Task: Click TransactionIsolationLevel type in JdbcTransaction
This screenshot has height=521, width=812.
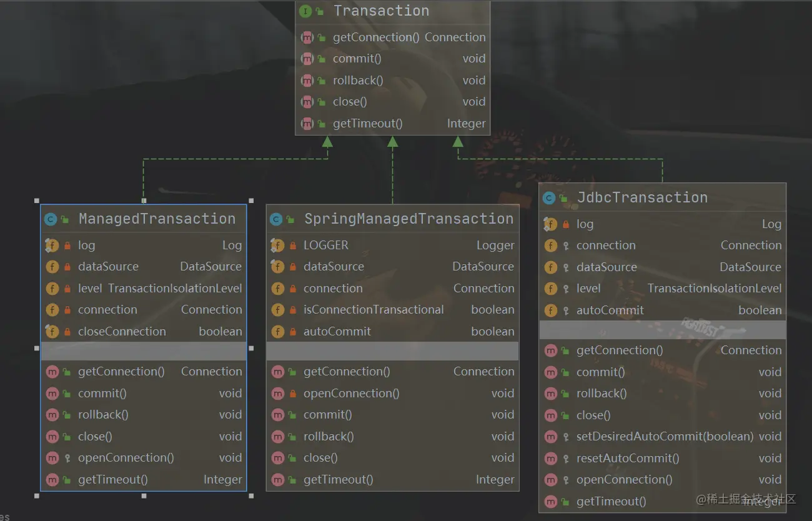Action: (x=715, y=289)
